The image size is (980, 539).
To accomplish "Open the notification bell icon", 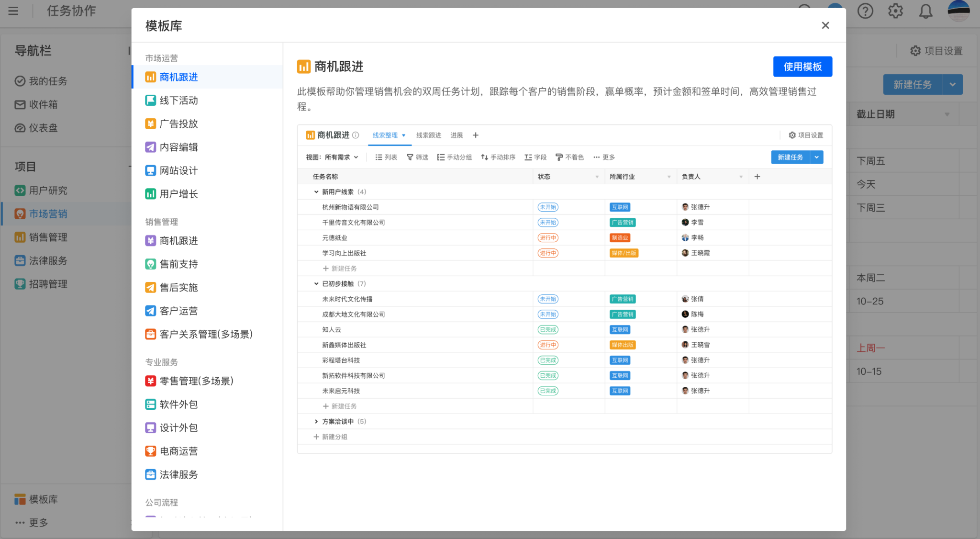I will click(925, 11).
